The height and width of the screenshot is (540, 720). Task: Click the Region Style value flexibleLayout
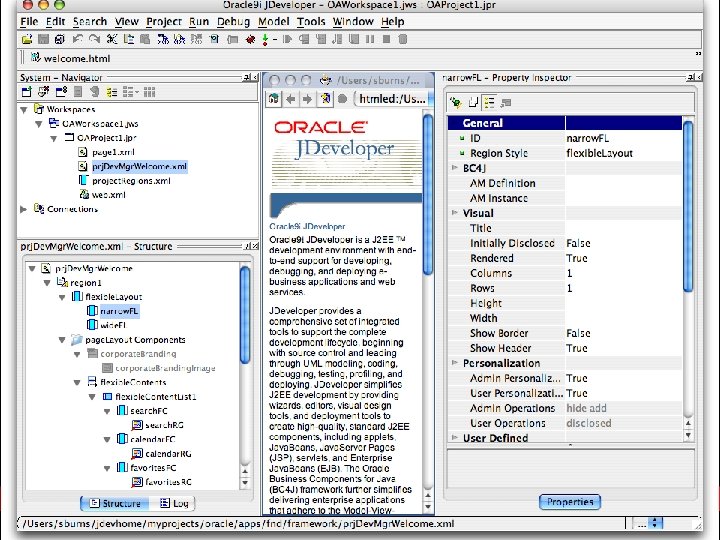(599, 153)
